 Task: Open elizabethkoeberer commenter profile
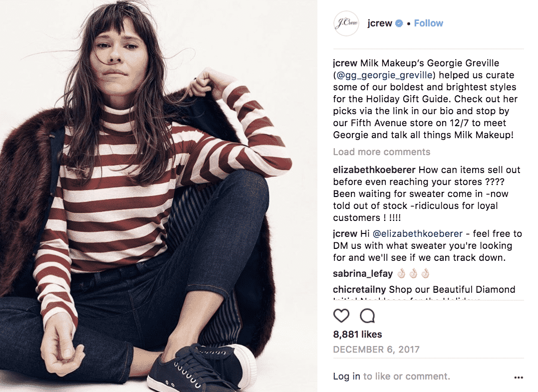pos(374,170)
